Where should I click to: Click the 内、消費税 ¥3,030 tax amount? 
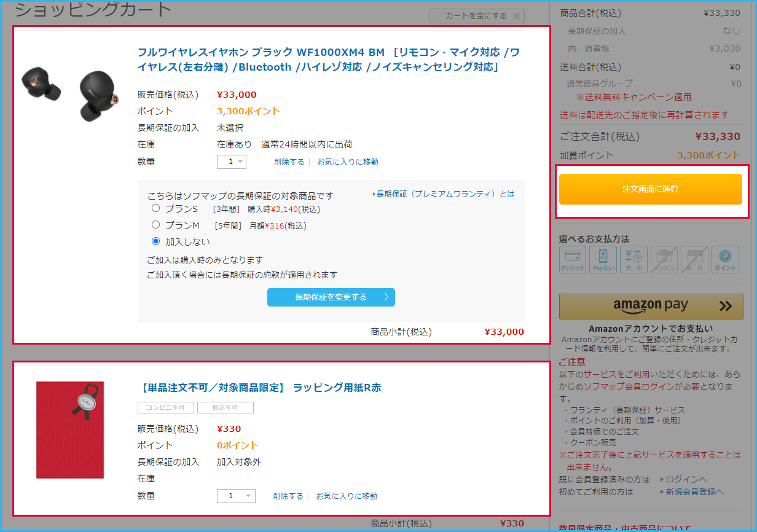pyautogui.click(x=724, y=49)
